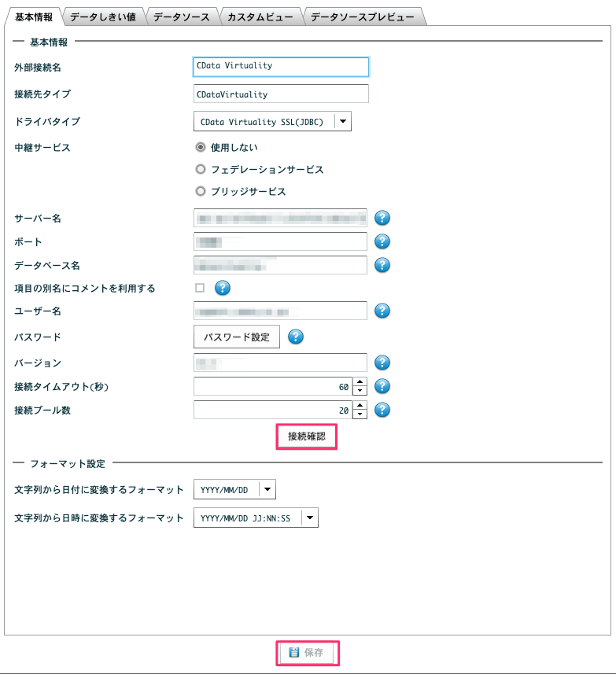Click バージョン input field
Screen dimensions: 616x674
(x=280, y=363)
